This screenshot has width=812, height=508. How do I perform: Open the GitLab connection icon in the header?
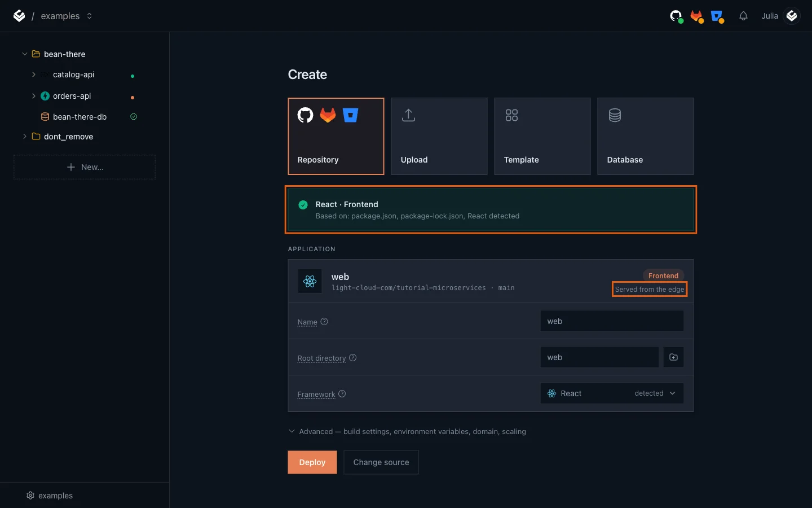(697, 16)
